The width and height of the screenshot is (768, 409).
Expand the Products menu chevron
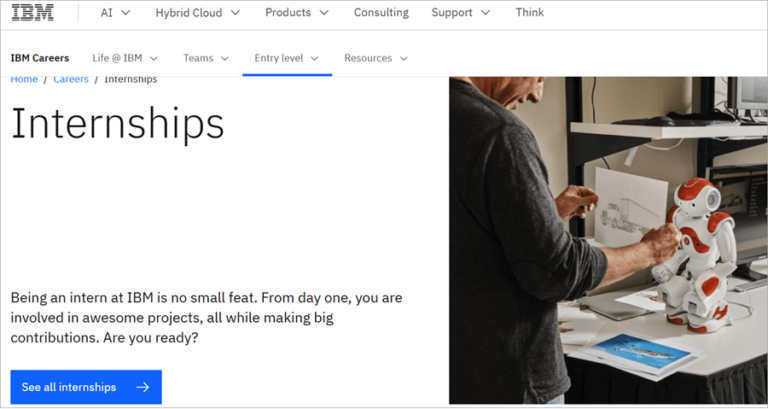tap(324, 13)
